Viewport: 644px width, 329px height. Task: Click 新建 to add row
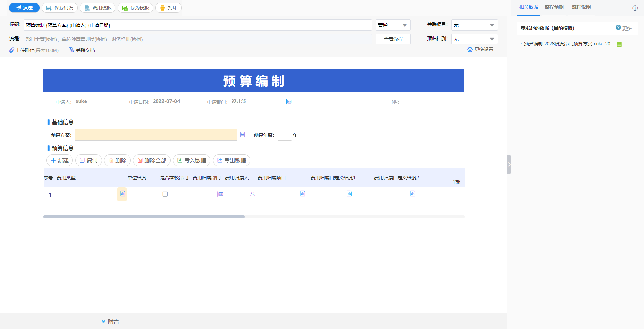click(60, 160)
